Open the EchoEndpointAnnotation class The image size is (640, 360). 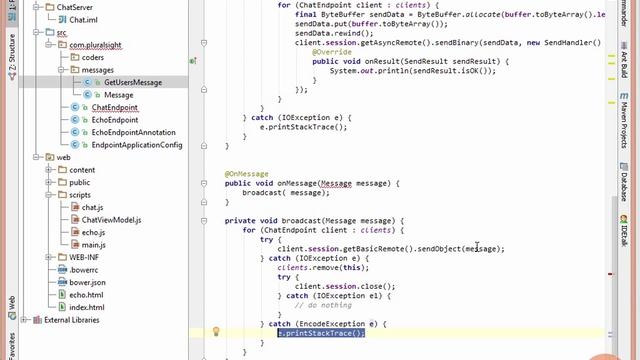point(133,132)
